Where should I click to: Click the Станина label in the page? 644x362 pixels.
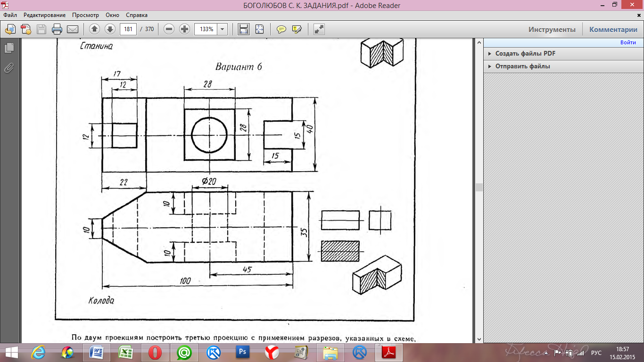pos(96,46)
